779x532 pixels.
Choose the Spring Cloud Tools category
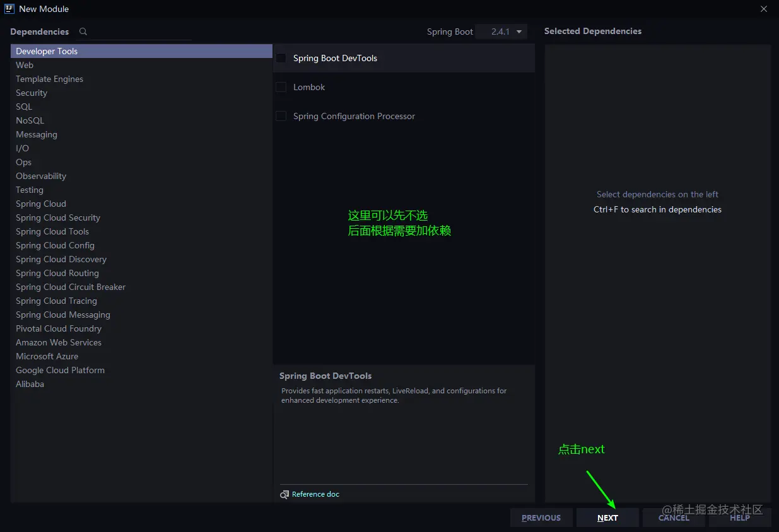(x=141, y=231)
